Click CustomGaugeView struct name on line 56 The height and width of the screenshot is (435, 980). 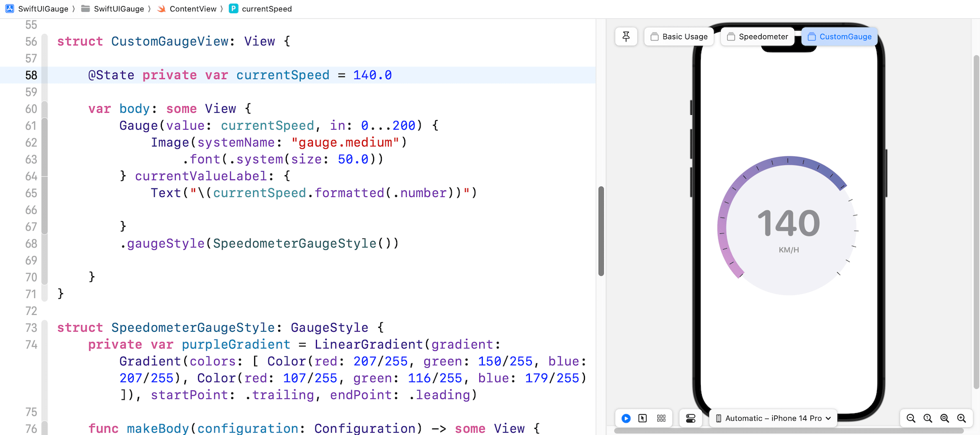click(170, 41)
